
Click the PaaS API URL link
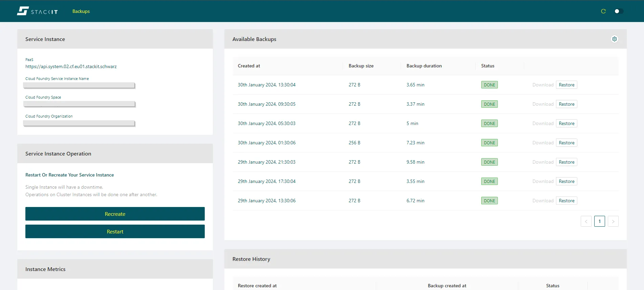71,67
